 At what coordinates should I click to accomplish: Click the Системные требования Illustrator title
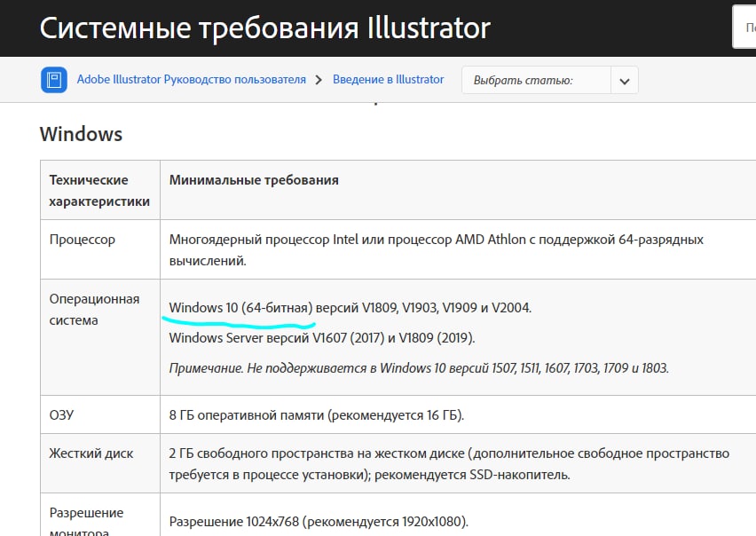tap(264, 28)
